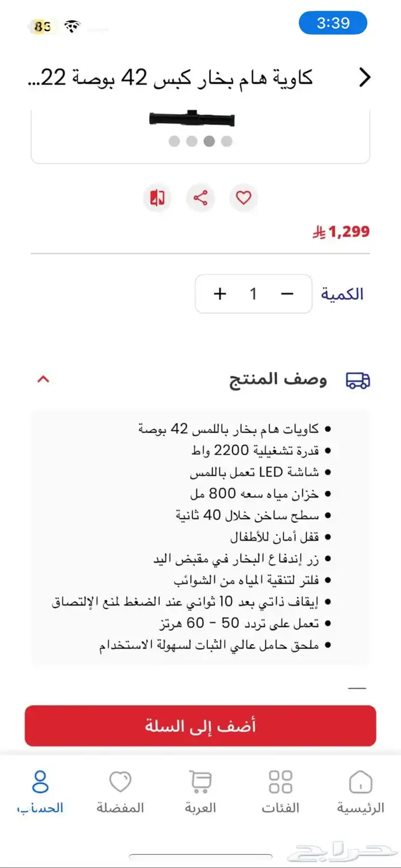Viewport: 401px width, 868px height.
Task: Switch to the الفئات tab
Action: coord(279,791)
